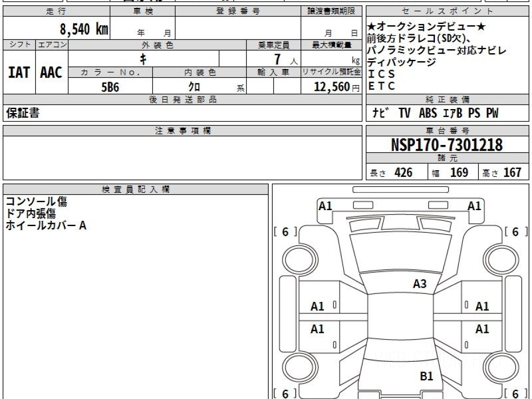Click the A1 mark on right rear door
This screenshot has width=532, height=399.
point(482,329)
